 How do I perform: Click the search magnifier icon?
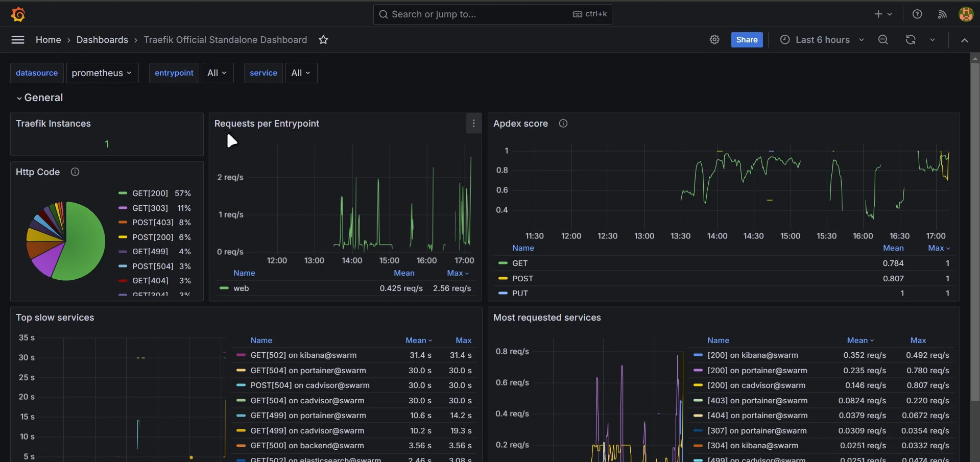point(384,14)
